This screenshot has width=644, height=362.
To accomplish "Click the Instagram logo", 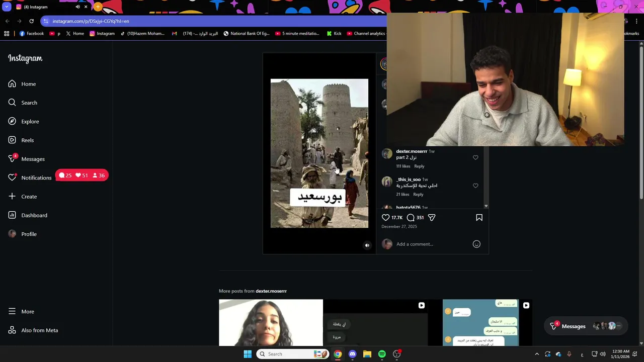I will point(25,58).
